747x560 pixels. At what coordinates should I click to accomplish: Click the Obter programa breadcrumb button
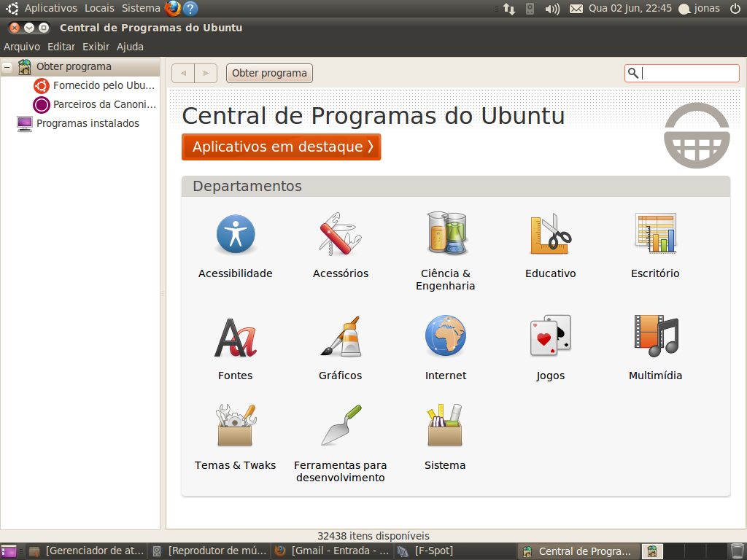pos(269,74)
